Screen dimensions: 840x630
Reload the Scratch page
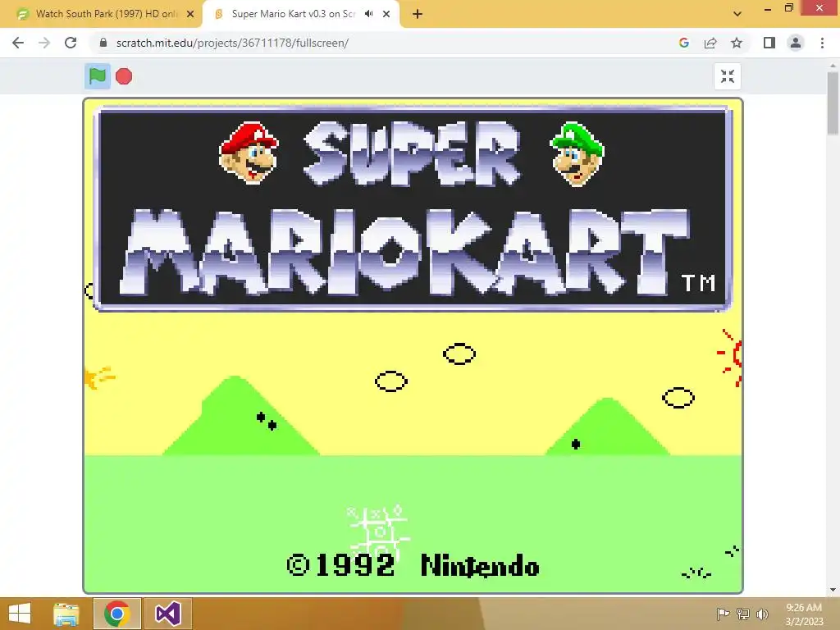coord(71,43)
